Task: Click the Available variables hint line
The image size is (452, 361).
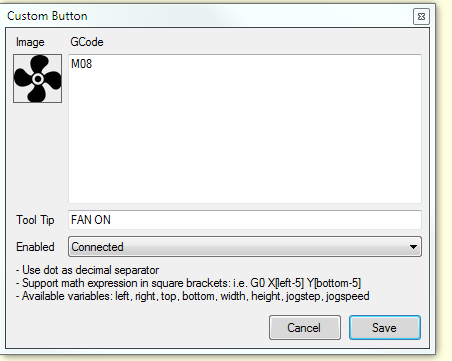Action: click(192, 296)
